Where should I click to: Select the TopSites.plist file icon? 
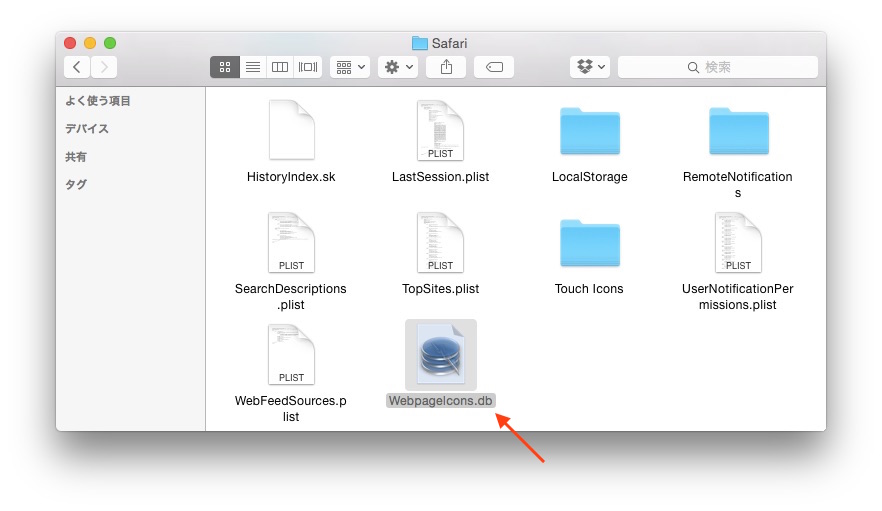click(x=440, y=242)
